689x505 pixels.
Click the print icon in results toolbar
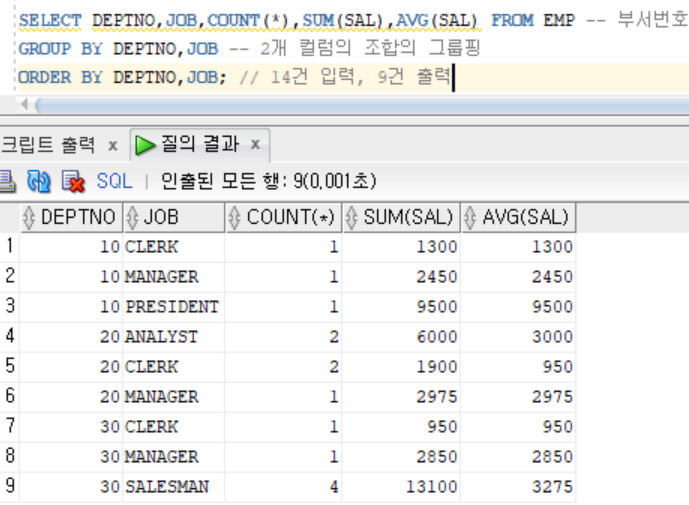coord(6,181)
